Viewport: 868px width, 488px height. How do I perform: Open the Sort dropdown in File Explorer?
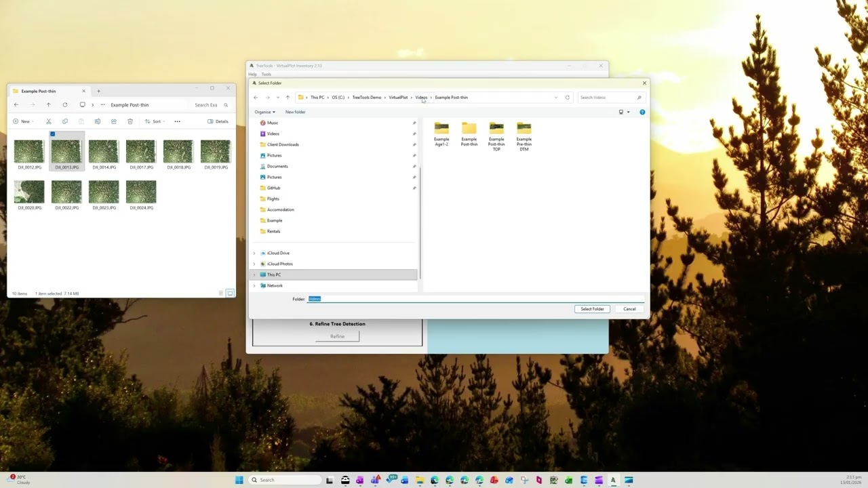(155, 121)
